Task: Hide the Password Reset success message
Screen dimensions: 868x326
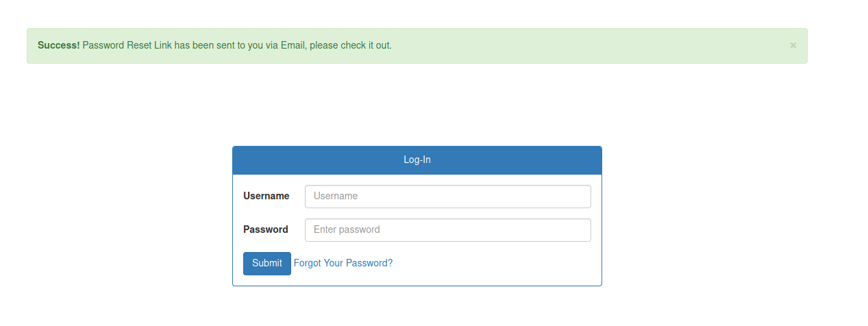Action: 793,45
